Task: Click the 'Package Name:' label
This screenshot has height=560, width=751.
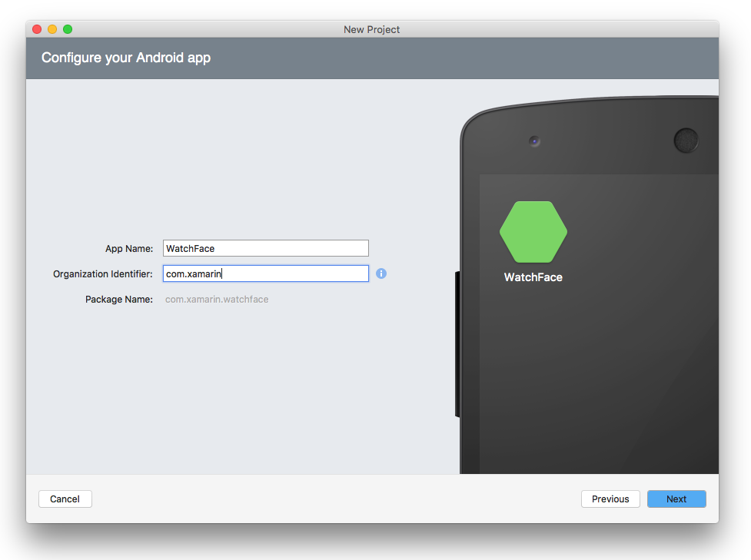Action: 119,299
